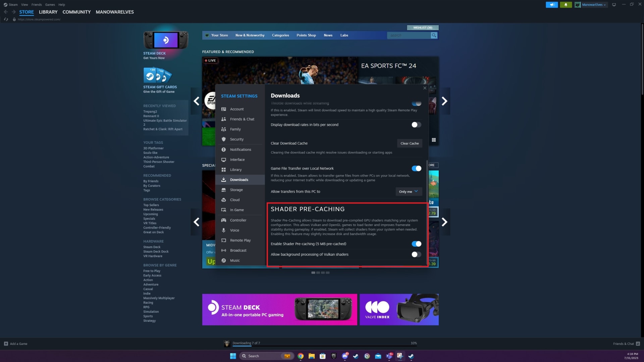Open the Your Store menu
The height and width of the screenshot is (362, 644).
(x=219, y=36)
